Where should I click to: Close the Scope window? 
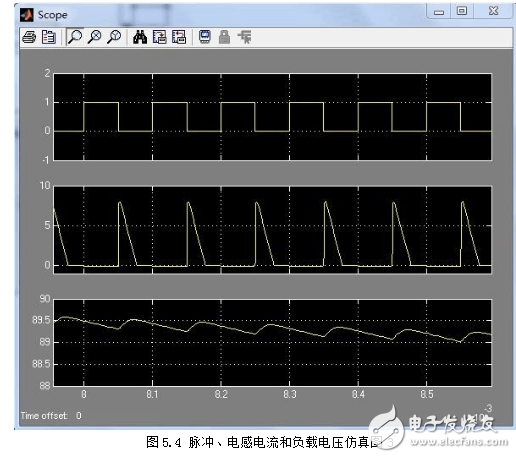click(493, 11)
